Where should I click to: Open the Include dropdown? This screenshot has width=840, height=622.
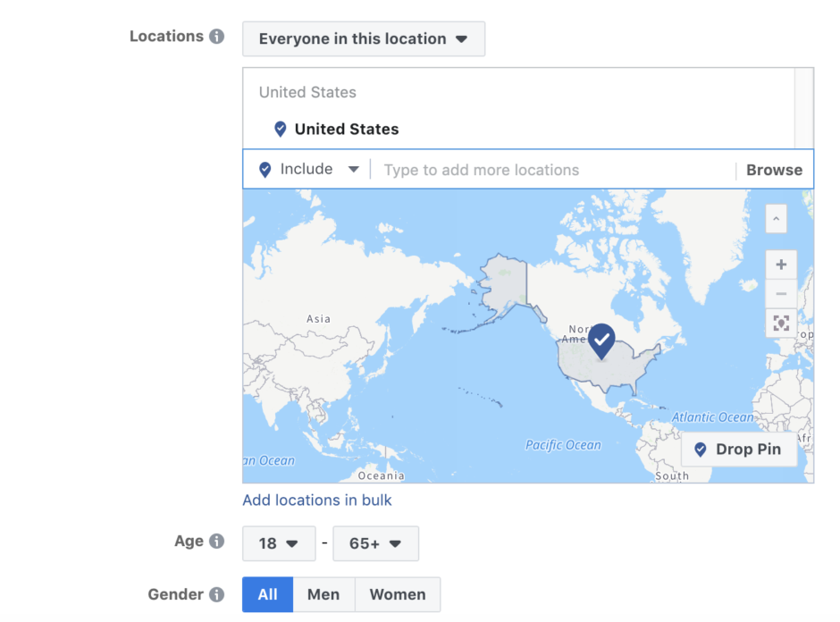(x=308, y=169)
